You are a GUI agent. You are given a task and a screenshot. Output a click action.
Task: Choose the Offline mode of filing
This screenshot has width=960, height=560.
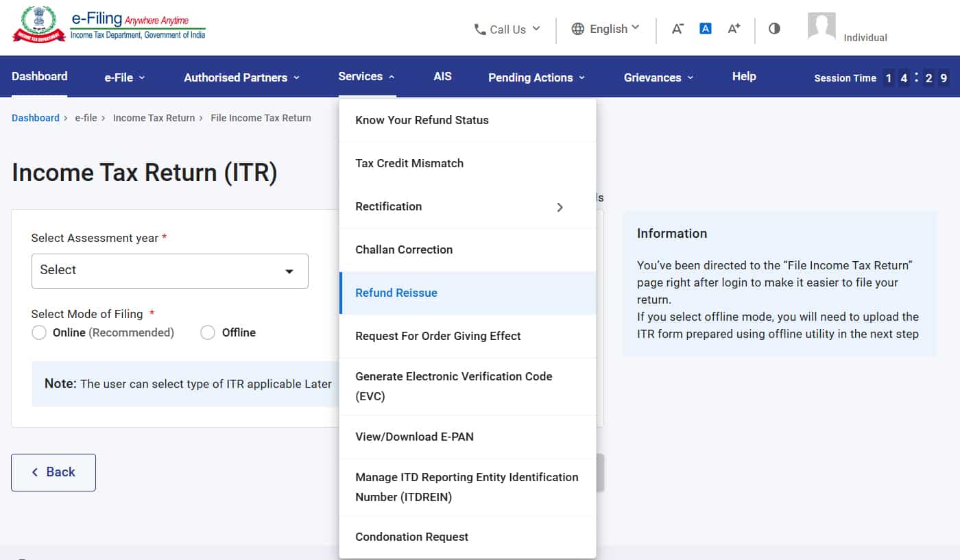(208, 332)
